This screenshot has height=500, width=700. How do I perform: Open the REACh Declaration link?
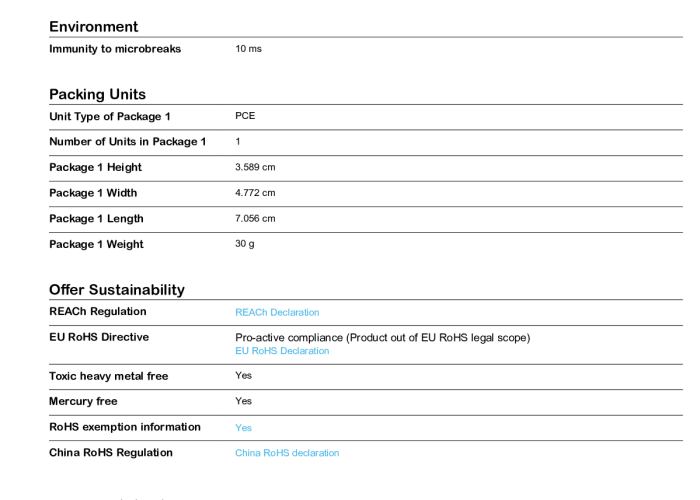click(277, 312)
